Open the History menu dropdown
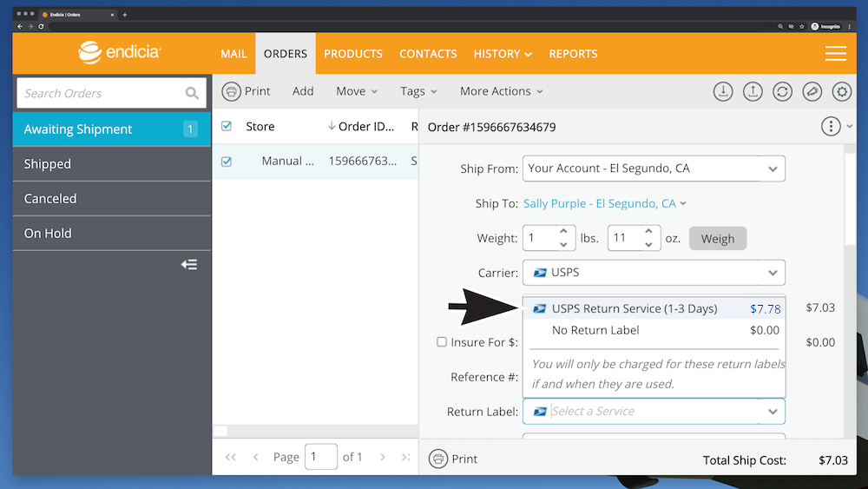 [502, 54]
